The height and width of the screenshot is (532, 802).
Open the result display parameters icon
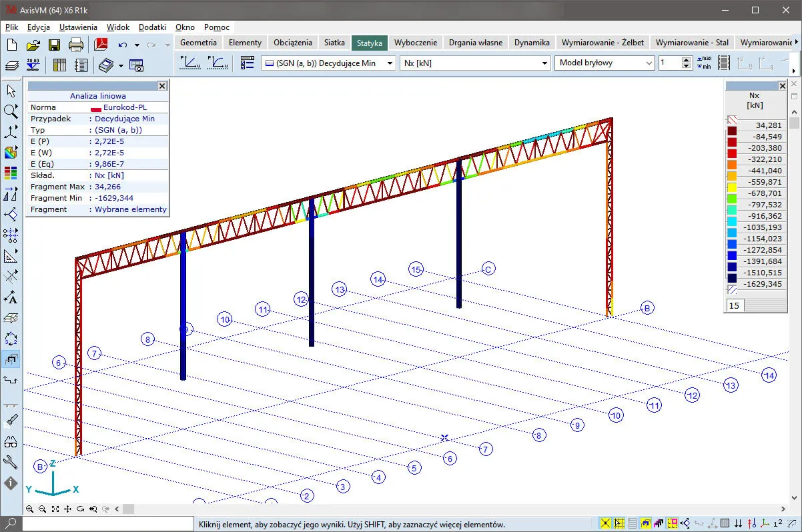[248, 63]
